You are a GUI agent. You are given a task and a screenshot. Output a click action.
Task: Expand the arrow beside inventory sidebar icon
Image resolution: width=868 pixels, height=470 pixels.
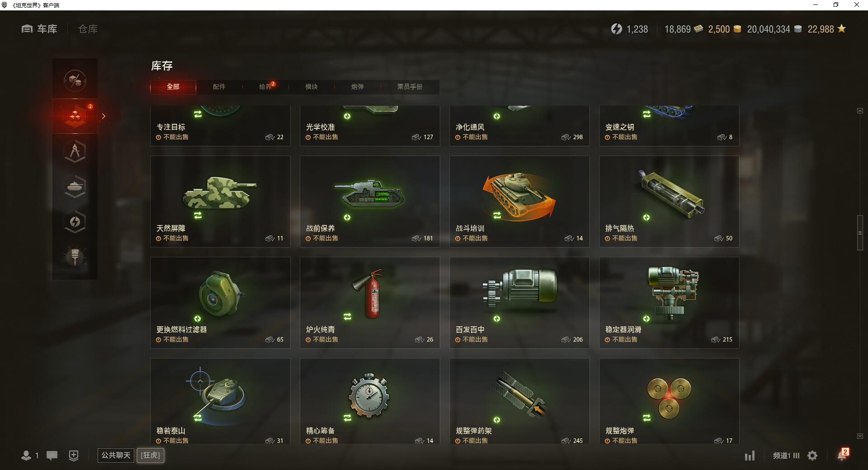(104, 116)
